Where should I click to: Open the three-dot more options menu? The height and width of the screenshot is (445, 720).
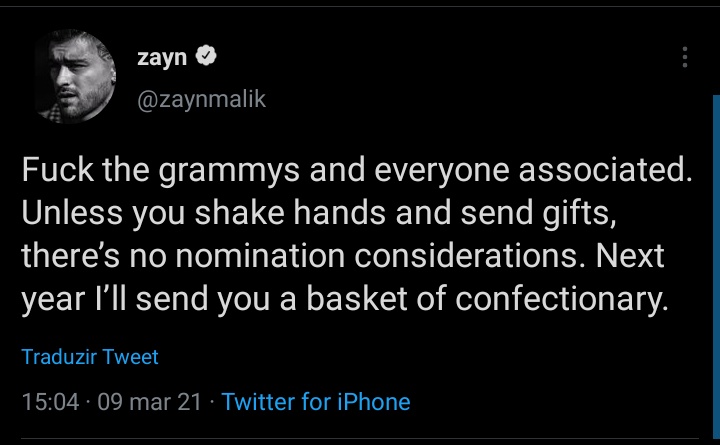(x=684, y=58)
